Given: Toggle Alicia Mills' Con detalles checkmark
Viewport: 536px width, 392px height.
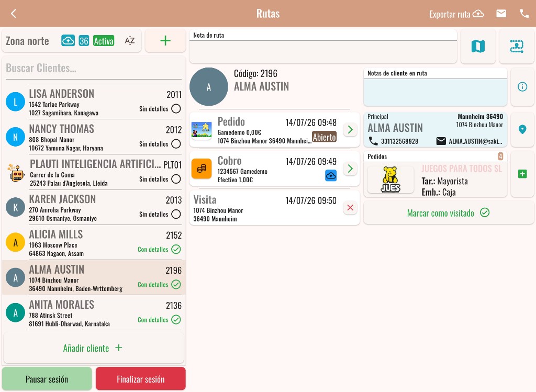Looking at the screenshot, I should point(176,249).
